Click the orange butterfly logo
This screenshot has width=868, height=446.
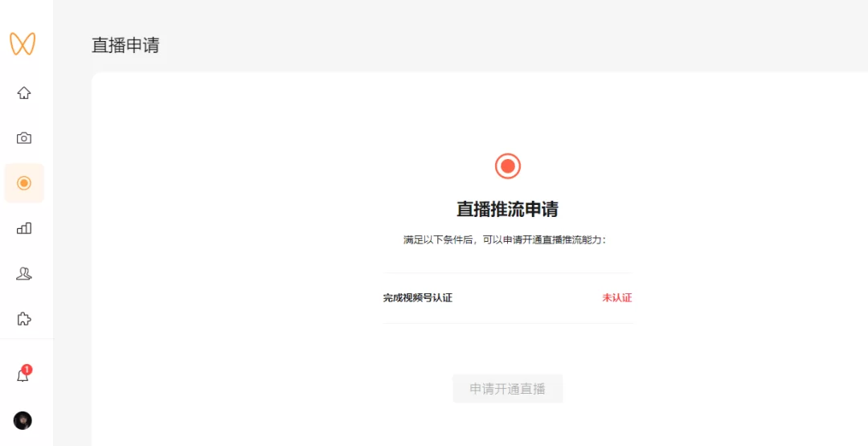23,43
